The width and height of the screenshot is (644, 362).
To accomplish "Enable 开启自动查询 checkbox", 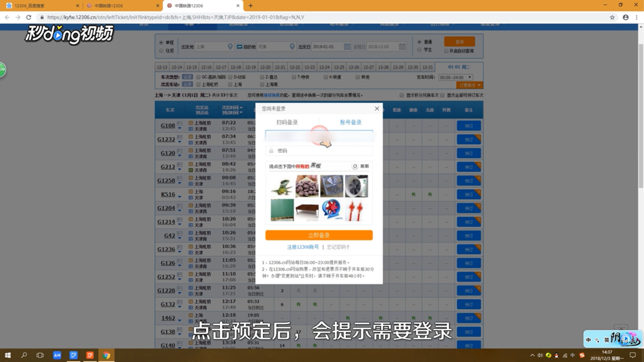I will pyautogui.click(x=446, y=51).
